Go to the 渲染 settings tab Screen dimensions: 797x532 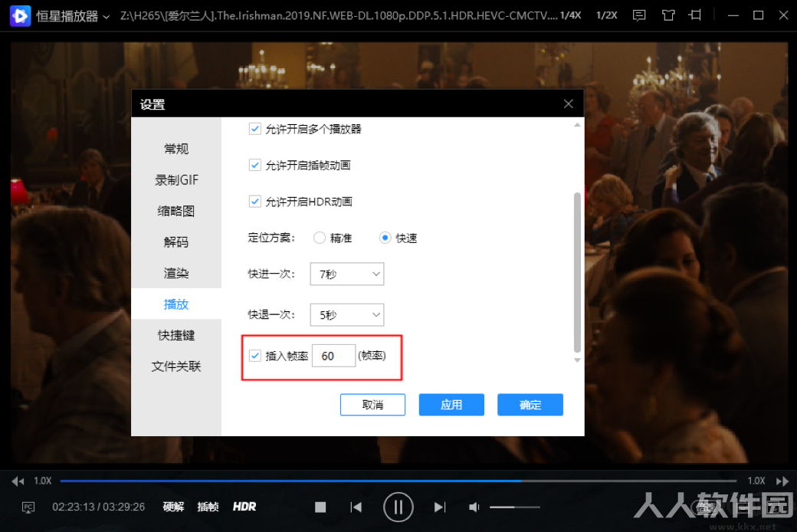[176, 273]
